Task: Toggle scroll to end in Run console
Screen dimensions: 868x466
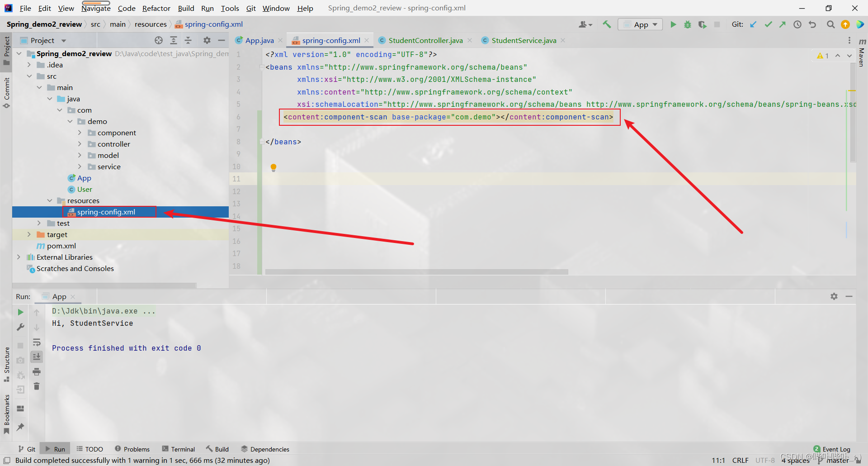Action: pos(37,357)
